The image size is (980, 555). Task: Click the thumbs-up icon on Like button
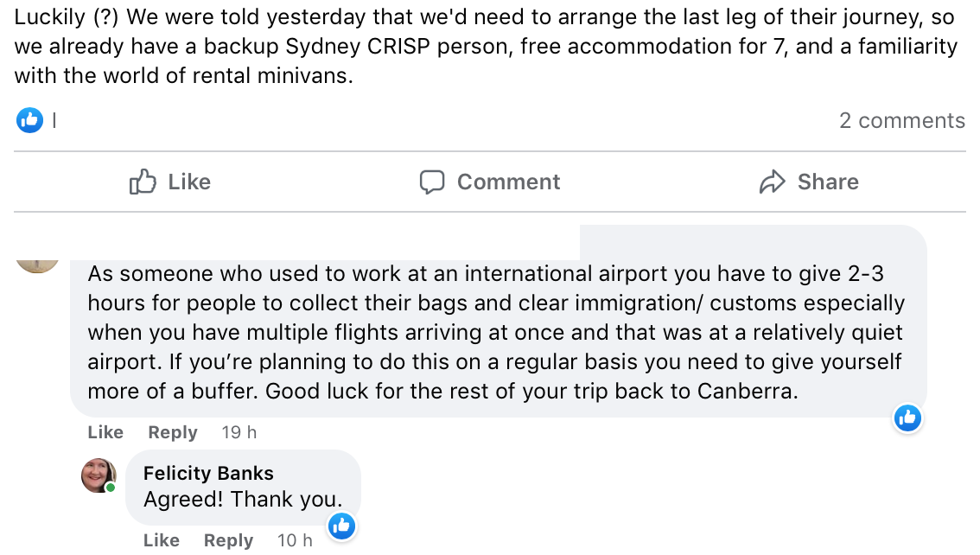143,182
